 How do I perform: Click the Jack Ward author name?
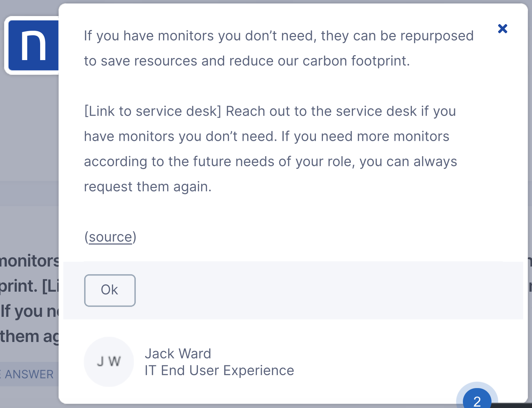click(178, 354)
